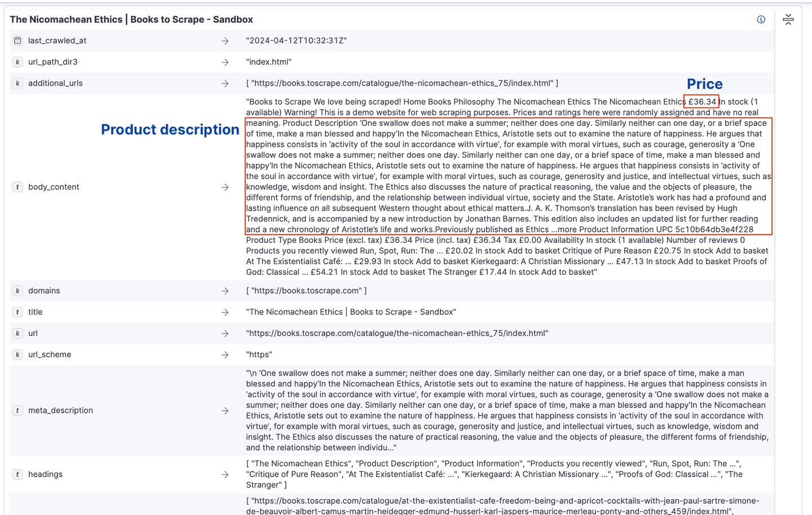Click the k icon beside the domains field
The width and height of the screenshot is (812, 515).
[x=17, y=290]
